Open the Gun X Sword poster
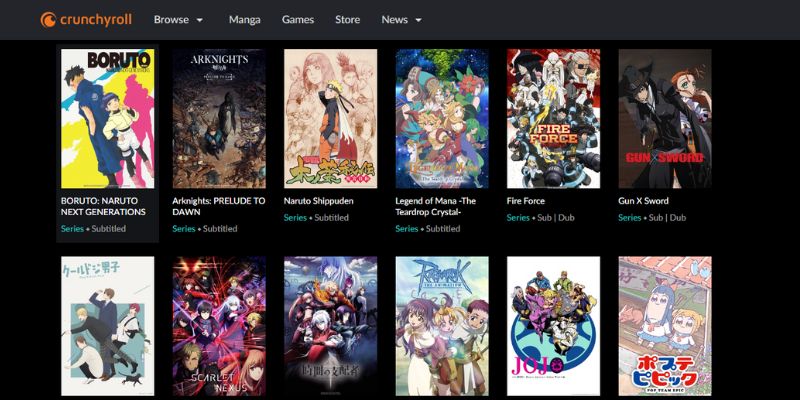800x400 pixels. (x=665, y=118)
